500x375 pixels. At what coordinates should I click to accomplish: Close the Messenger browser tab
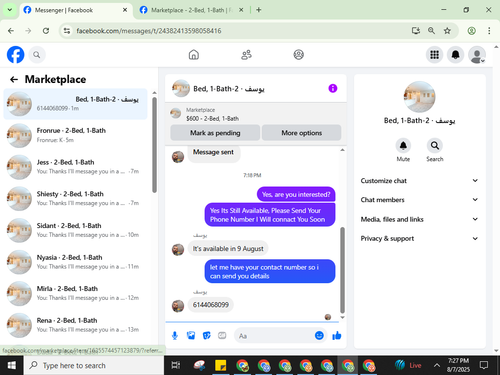click(x=125, y=10)
